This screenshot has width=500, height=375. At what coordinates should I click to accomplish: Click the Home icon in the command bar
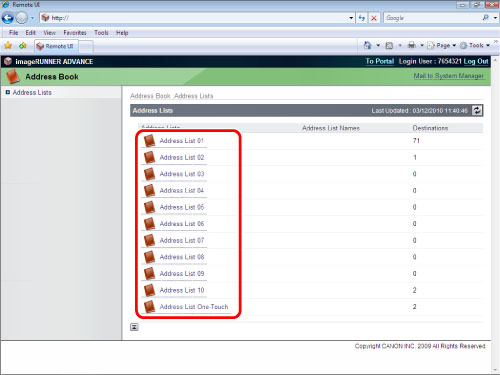(x=368, y=45)
